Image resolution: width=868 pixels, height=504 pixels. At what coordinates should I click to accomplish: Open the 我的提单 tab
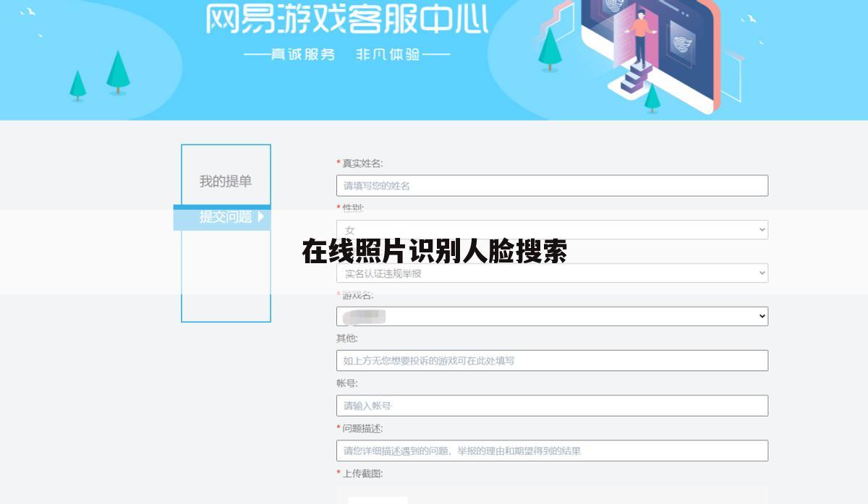(226, 181)
